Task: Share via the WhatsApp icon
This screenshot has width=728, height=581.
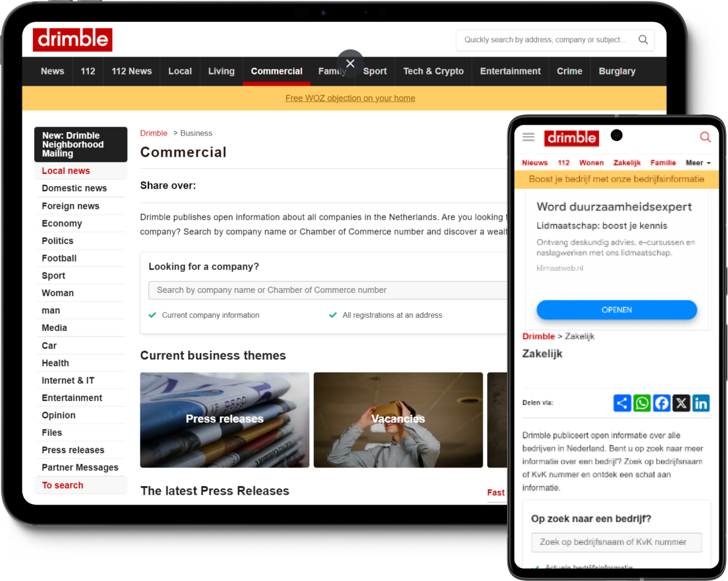Action: [x=642, y=403]
